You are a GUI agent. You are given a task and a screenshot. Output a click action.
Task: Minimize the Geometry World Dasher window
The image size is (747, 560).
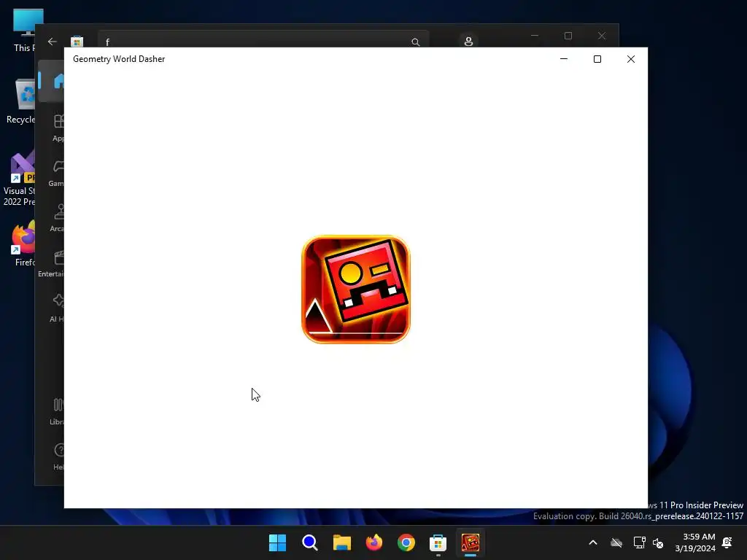[564, 59]
